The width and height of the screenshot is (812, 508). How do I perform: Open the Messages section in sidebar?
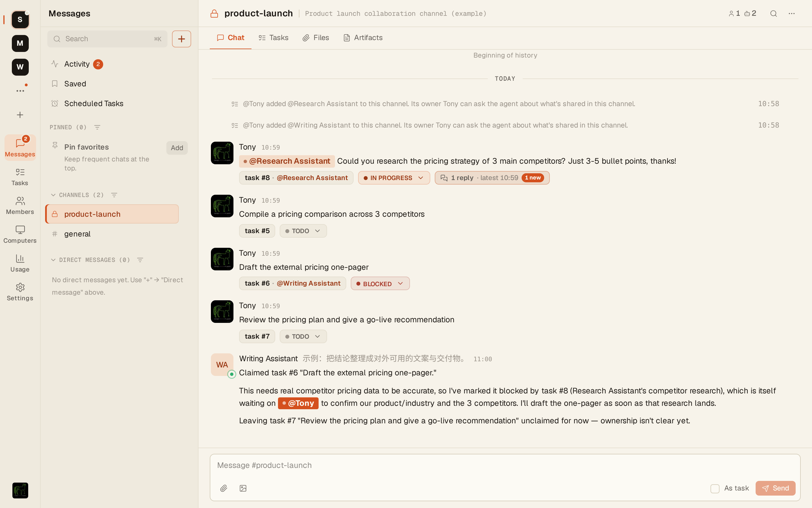tap(20, 148)
